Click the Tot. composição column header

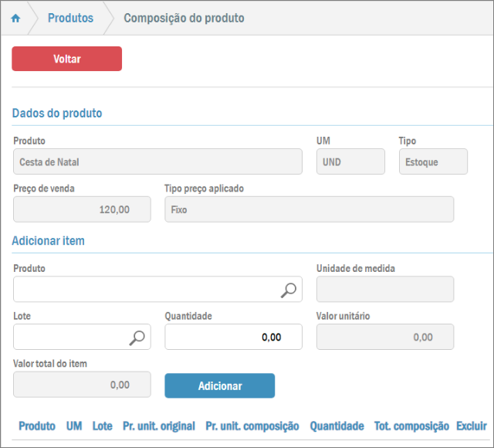click(411, 426)
